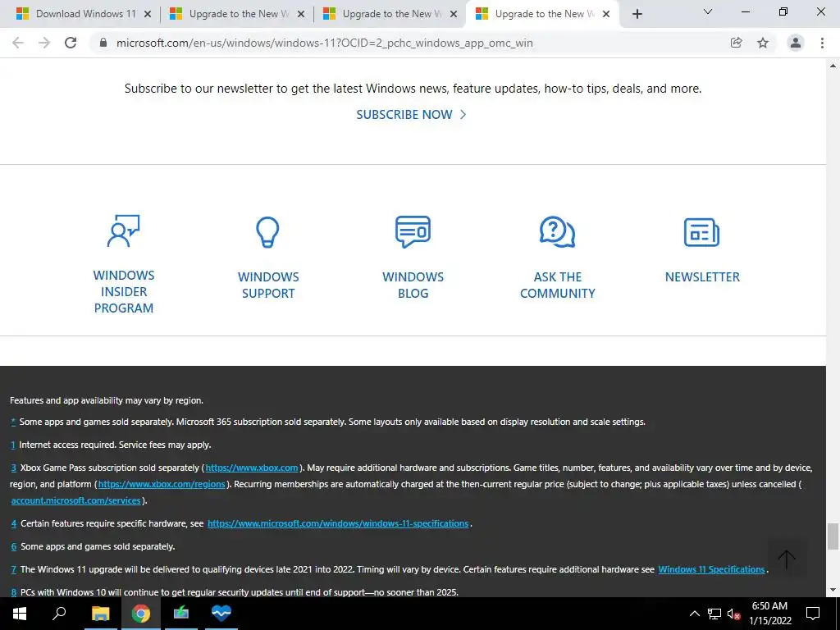Click footnote number 6 link

pos(13,546)
